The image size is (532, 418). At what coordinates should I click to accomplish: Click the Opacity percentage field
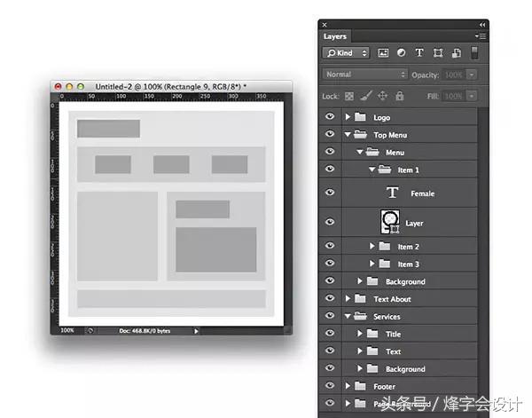tap(454, 75)
